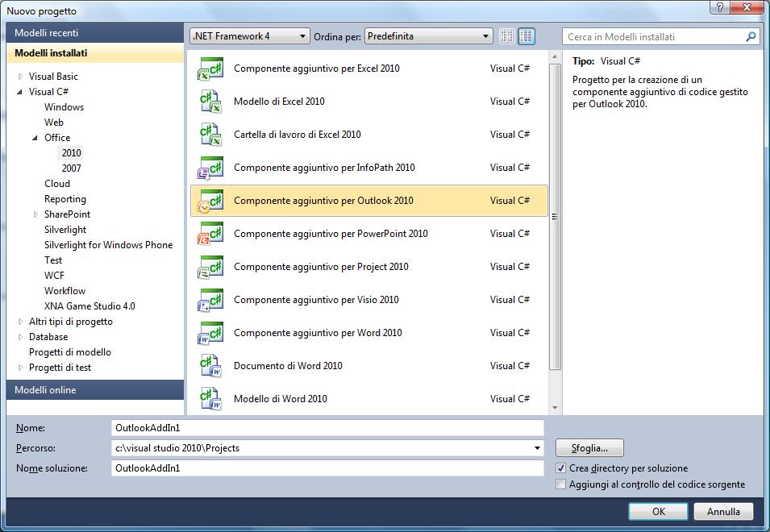Select the Modelli installati section

95,53
